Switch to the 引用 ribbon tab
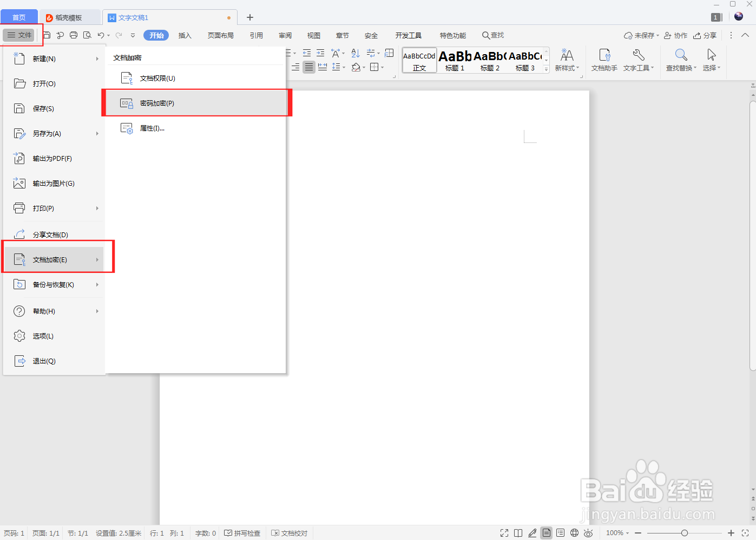Viewport: 756px width, 540px height. pos(257,36)
